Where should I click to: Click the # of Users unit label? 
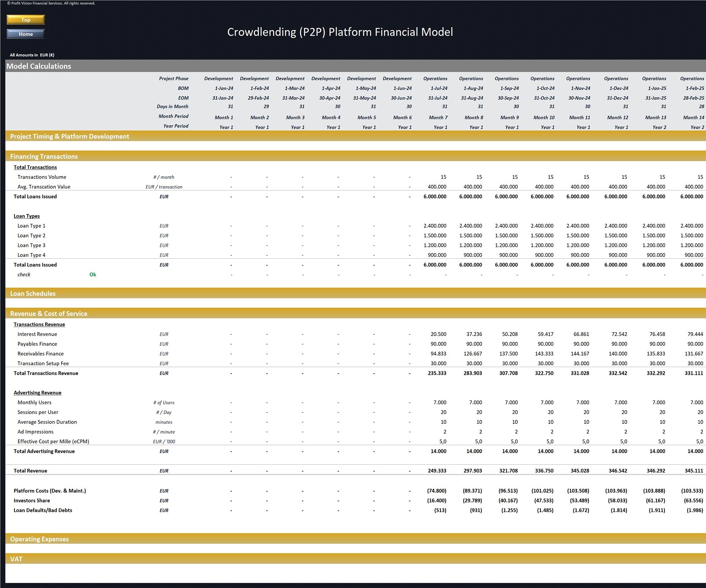coord(164,403)
